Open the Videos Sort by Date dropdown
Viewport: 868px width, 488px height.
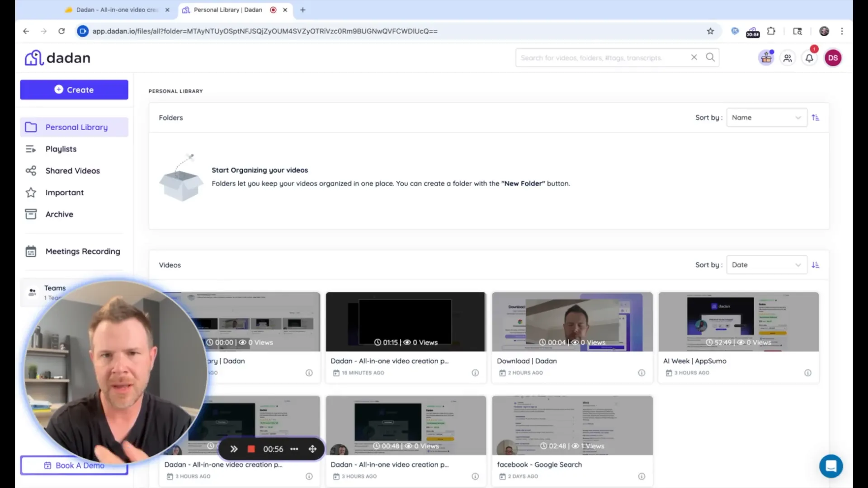[x=767, y=265]
